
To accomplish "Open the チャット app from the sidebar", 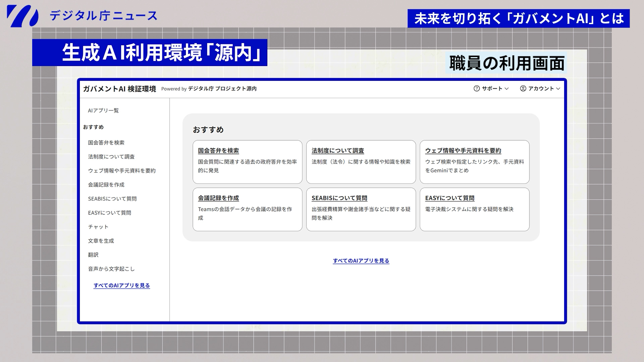I will coord(98,227).
